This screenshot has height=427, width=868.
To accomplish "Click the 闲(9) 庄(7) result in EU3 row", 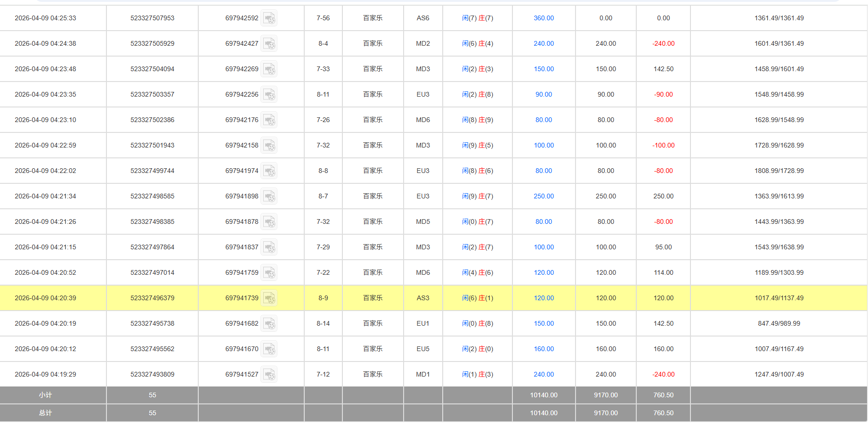I will pos(477,197).
